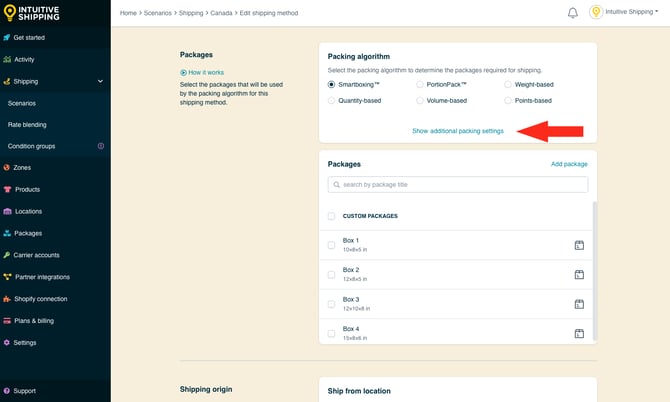The image size is (670, 402).
Task: Click the Locations building icon
Action: point(7,211)
